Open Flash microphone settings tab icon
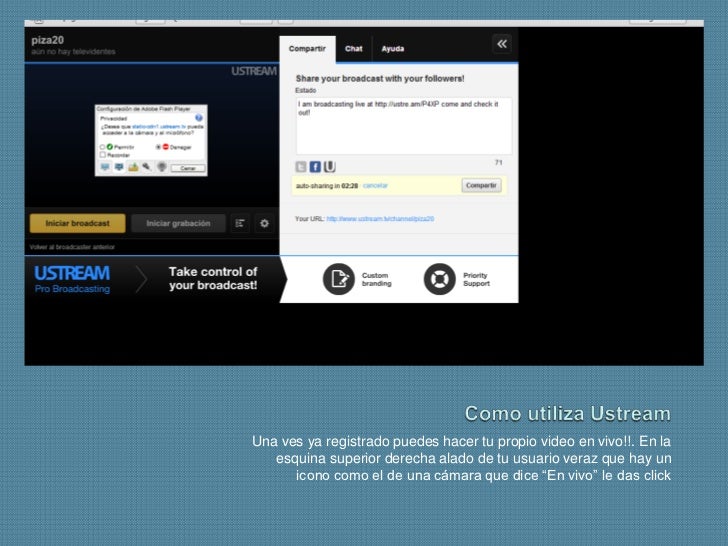 point(147,167)
